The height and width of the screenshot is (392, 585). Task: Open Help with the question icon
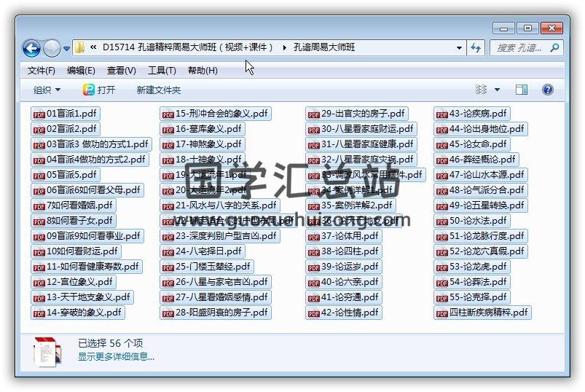[x=547, y=90]
